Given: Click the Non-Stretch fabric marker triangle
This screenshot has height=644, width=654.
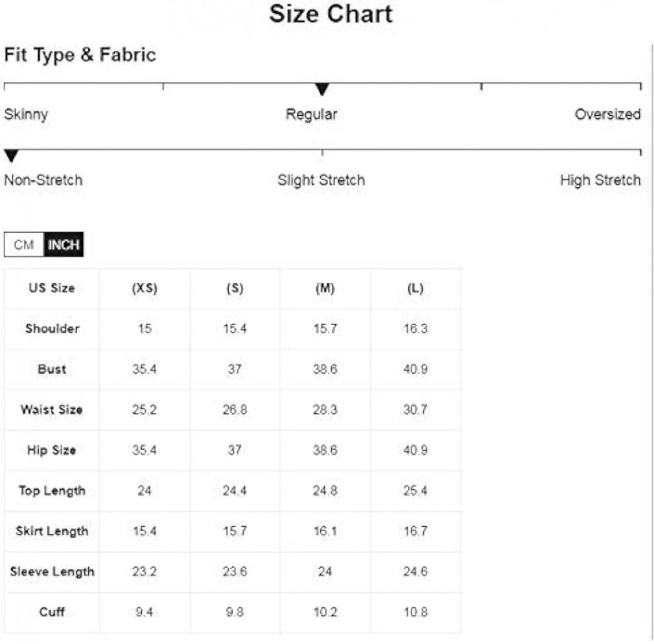Looking at the screenshot, I should tap(11, 155).
